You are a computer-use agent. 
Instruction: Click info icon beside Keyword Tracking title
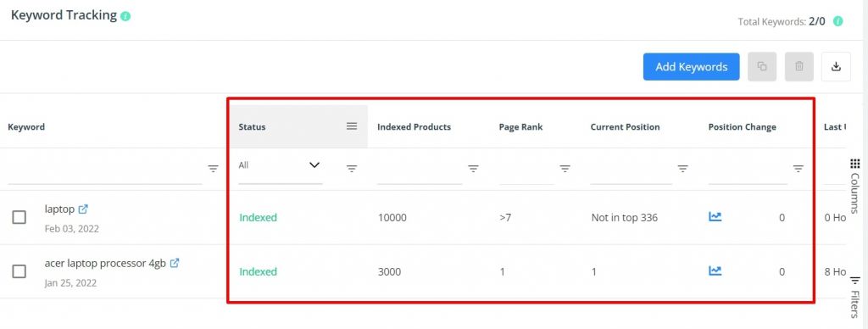[125, 16]
